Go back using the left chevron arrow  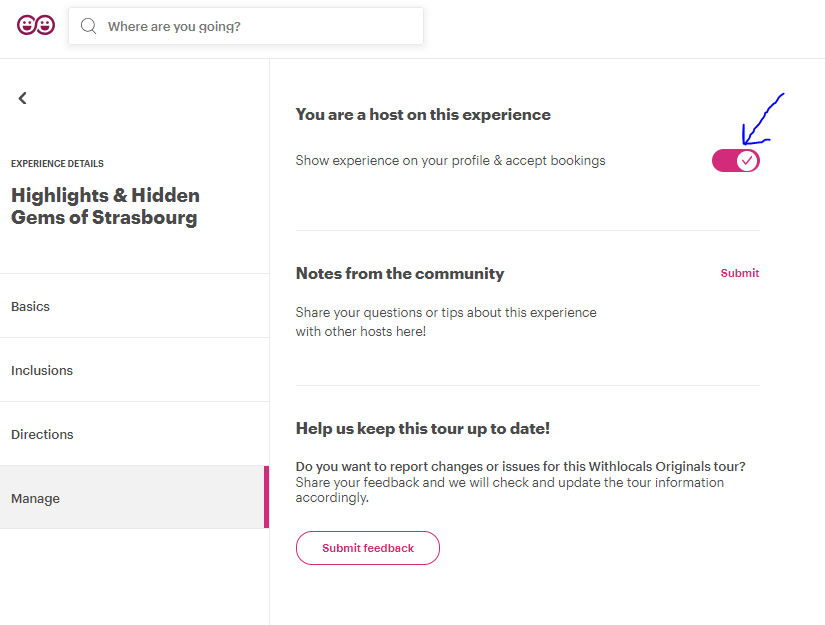point(22,98)
